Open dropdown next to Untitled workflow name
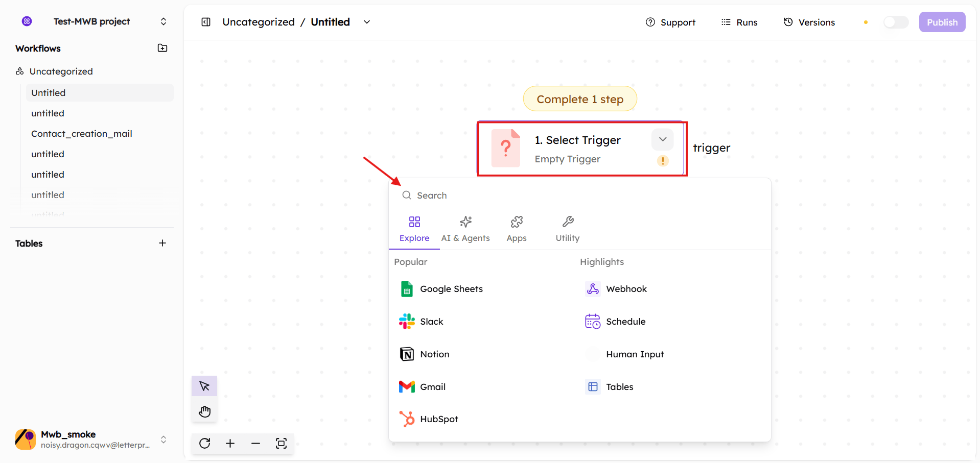Viewport: 980px width, 463px height. pyautogui.click(x=366, y=22)
